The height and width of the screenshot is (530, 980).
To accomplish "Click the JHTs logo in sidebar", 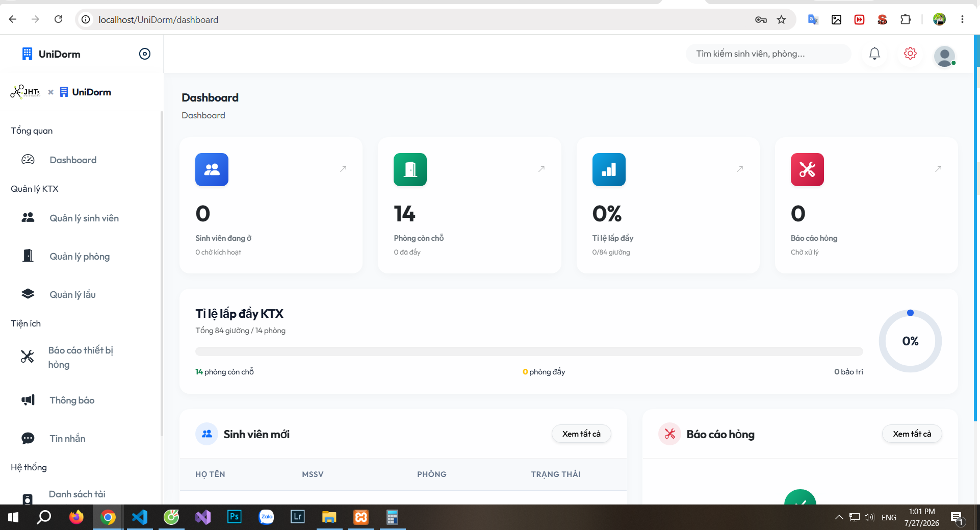I will (x=25, y=92).
